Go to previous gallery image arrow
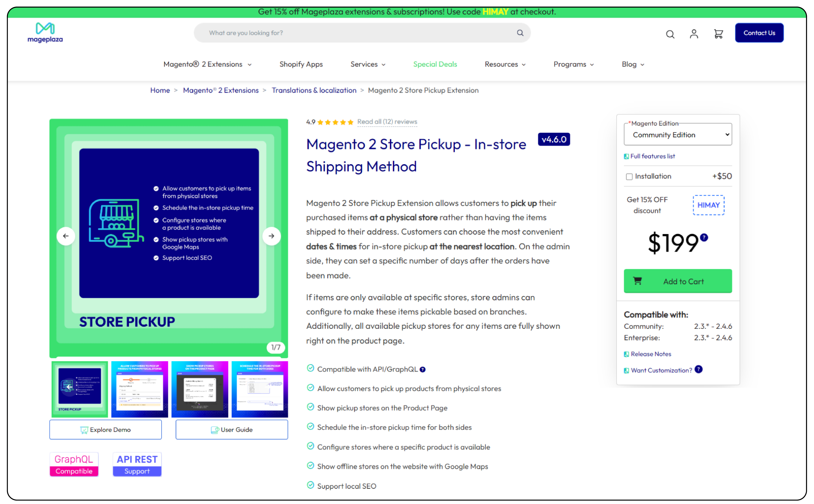The height and width of the screenshot is (504, 814). pos(66,236)
